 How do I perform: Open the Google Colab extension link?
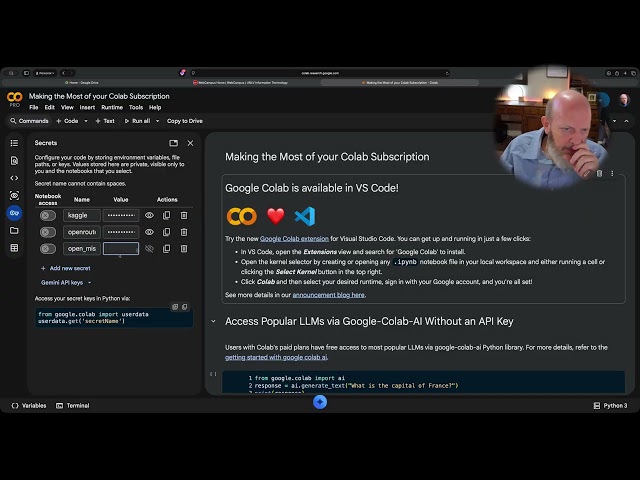294,239
